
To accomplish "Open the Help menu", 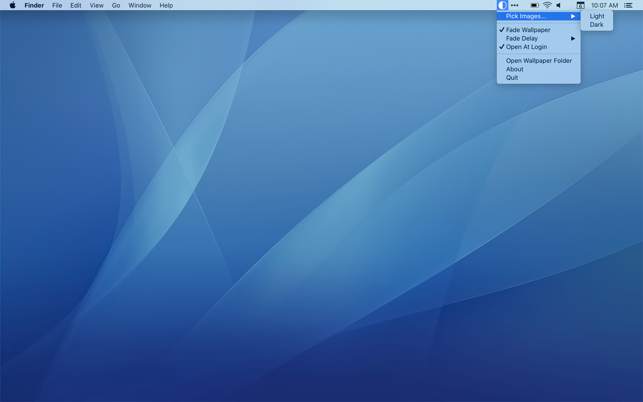I will point(166,5).
